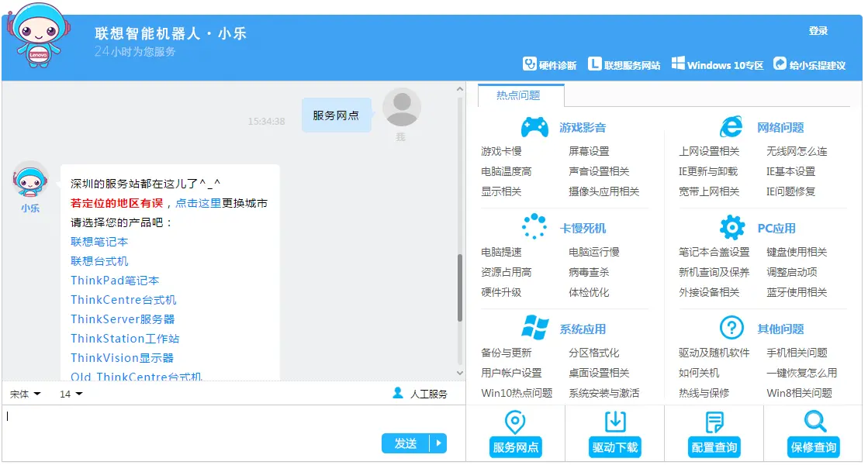This screenshot has width=868, height=465.
Task: Click the Windows flag 系统应用 icon
Action: (534, 327)
